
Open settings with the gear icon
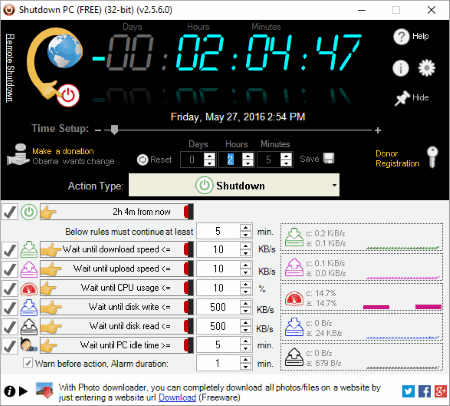427,68
